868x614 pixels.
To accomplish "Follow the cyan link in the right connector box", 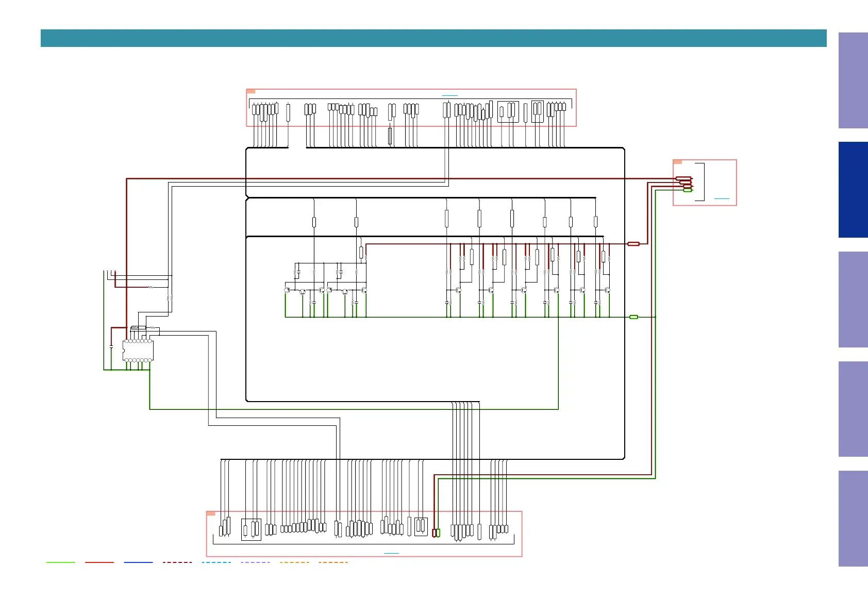I will coord(722,198).
